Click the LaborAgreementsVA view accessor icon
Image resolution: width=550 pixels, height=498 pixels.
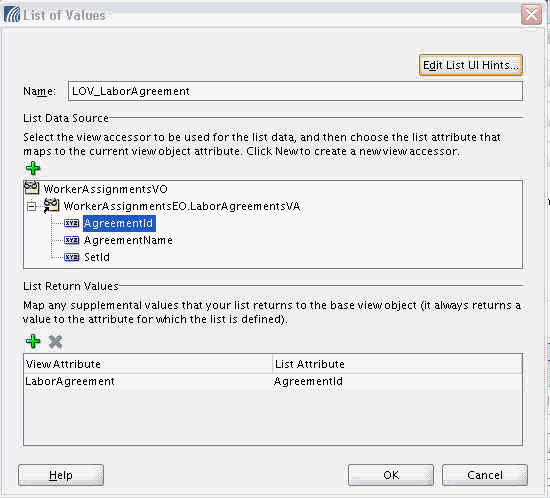(51, 206)
